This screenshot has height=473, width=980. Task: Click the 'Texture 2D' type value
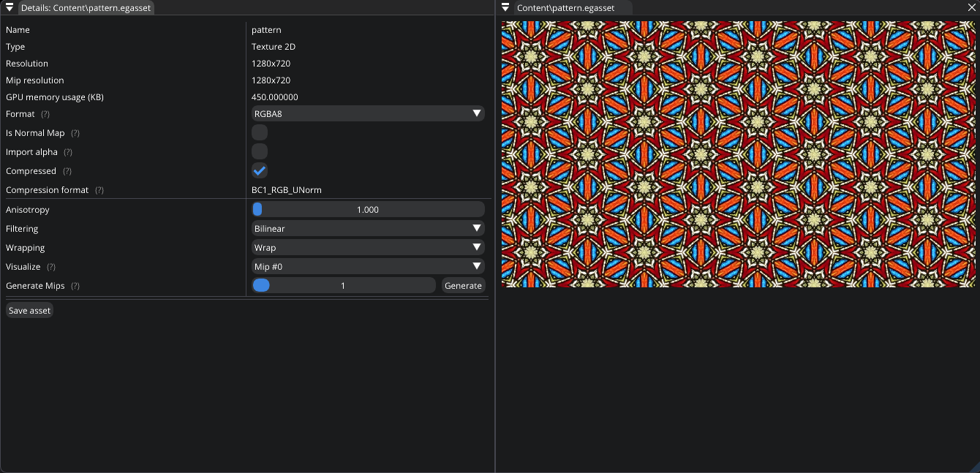coord(274,47)
